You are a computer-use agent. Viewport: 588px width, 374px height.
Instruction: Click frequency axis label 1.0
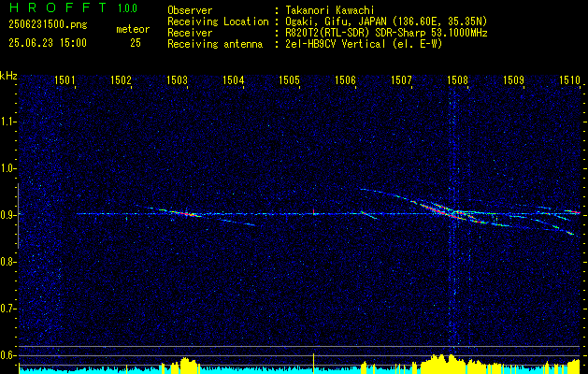tap(8, 169)
